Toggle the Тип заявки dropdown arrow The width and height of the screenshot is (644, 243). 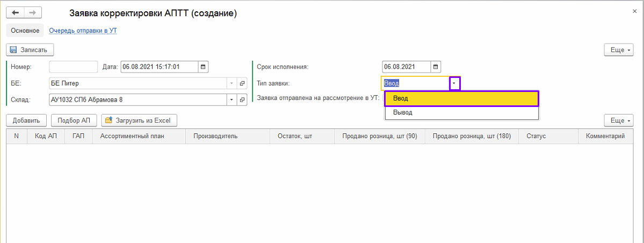pyautogui.click(x=454, y=83)
